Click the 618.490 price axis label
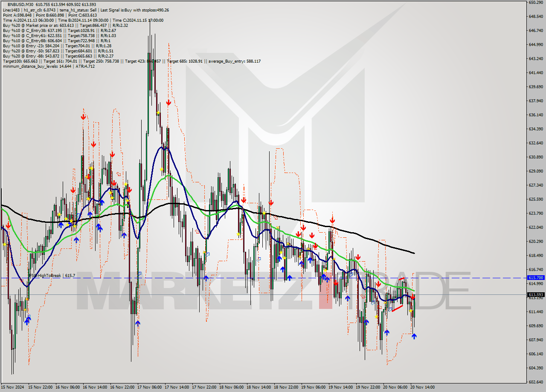 [x=536, y=256]
